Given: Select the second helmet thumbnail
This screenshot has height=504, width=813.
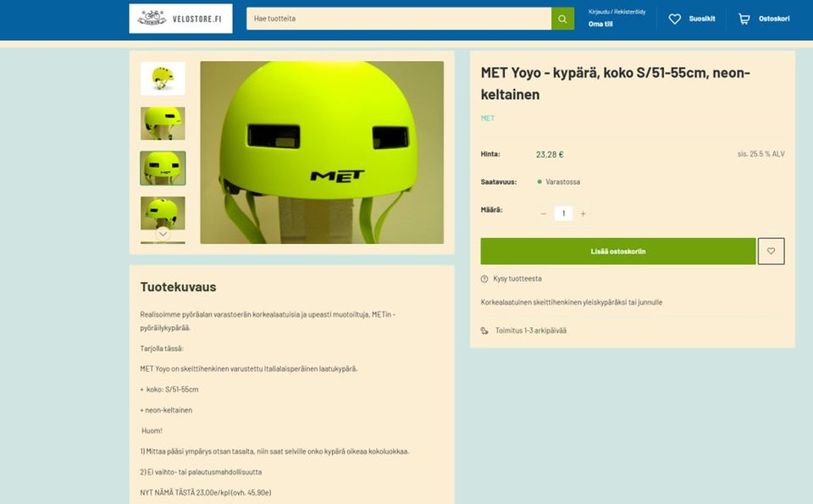Looking at the screenshot, I should (x=163, y=124).
